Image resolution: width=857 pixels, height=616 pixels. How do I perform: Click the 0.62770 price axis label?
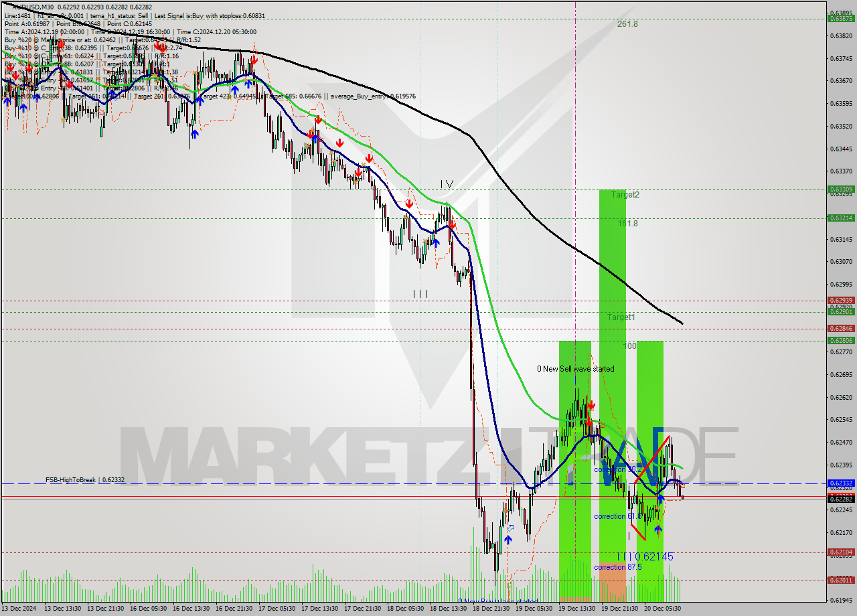coord(841,351)
